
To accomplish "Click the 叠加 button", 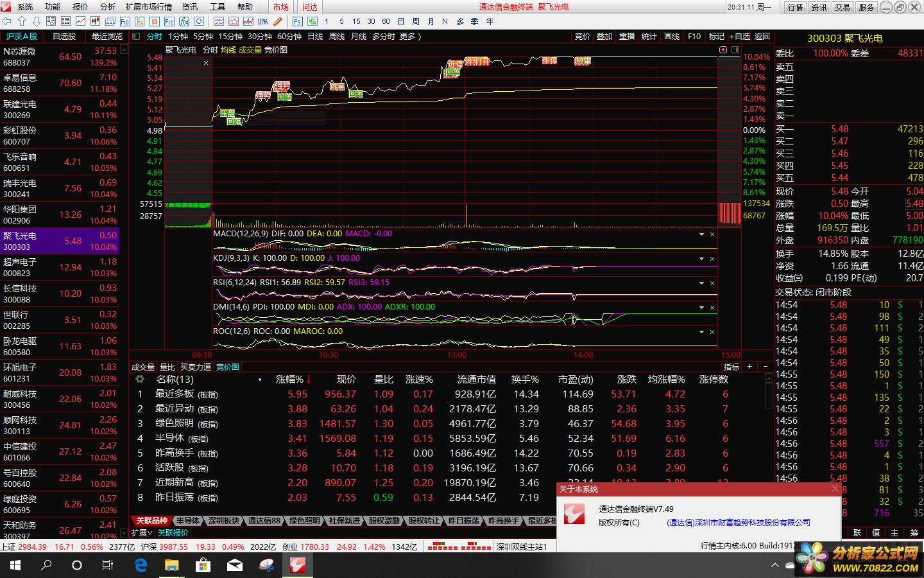I will coord(604,37).
